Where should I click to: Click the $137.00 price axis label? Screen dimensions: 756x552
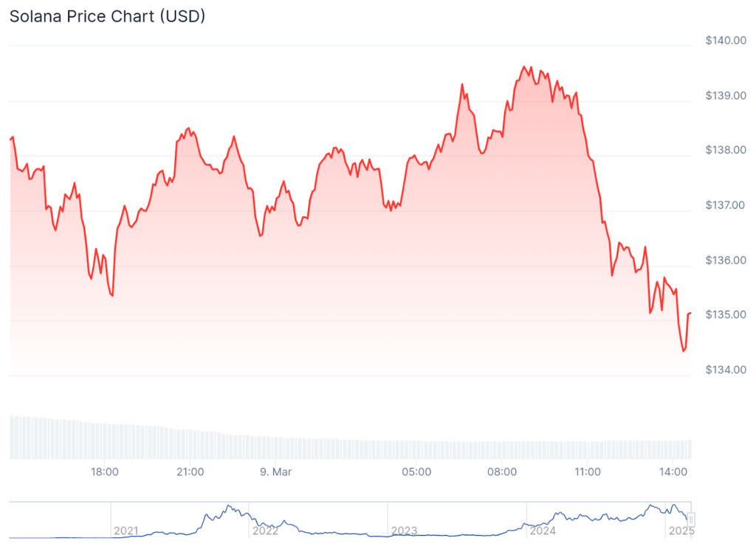click(725, 205)
